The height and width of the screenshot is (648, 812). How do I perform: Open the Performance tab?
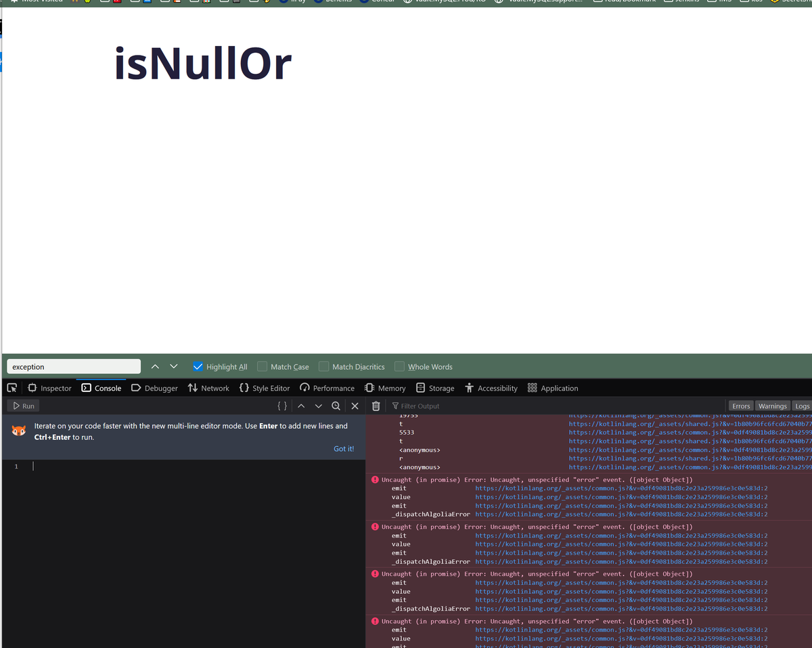pyautogui.click(x=327, y=388)
